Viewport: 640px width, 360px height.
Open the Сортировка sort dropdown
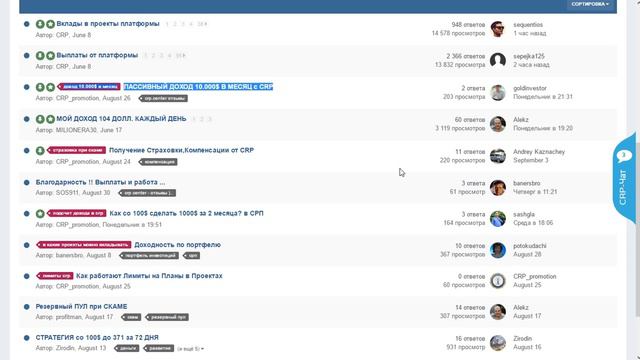590,4
